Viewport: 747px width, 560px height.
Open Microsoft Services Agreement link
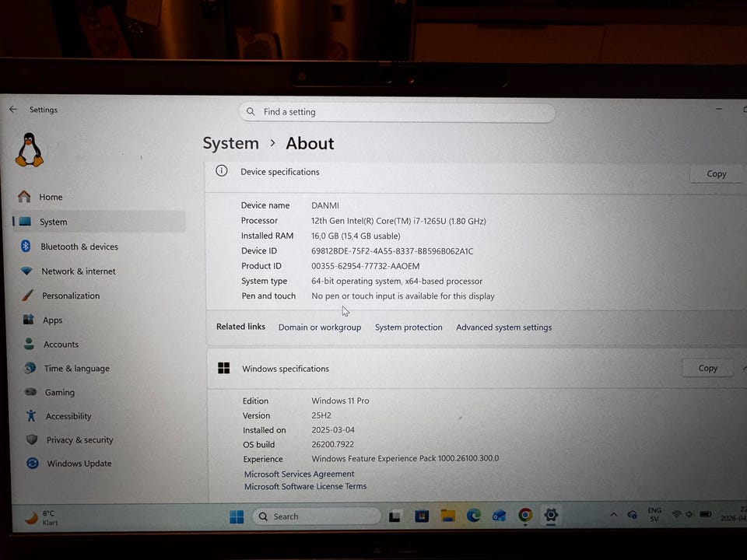299,474
